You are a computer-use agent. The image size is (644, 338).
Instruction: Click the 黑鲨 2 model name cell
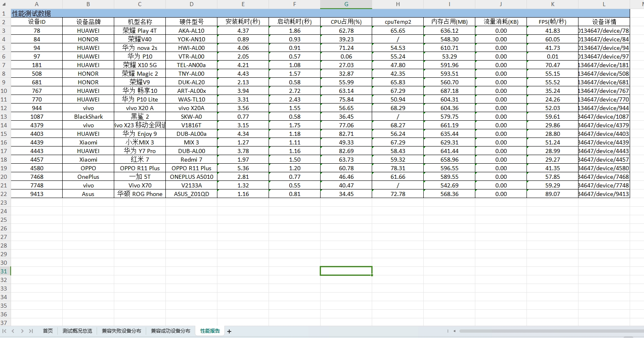[x=140, y=117]
